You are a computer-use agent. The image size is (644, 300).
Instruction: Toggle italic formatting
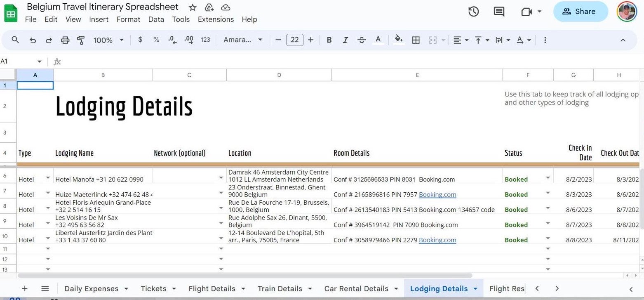click(346, 40)
